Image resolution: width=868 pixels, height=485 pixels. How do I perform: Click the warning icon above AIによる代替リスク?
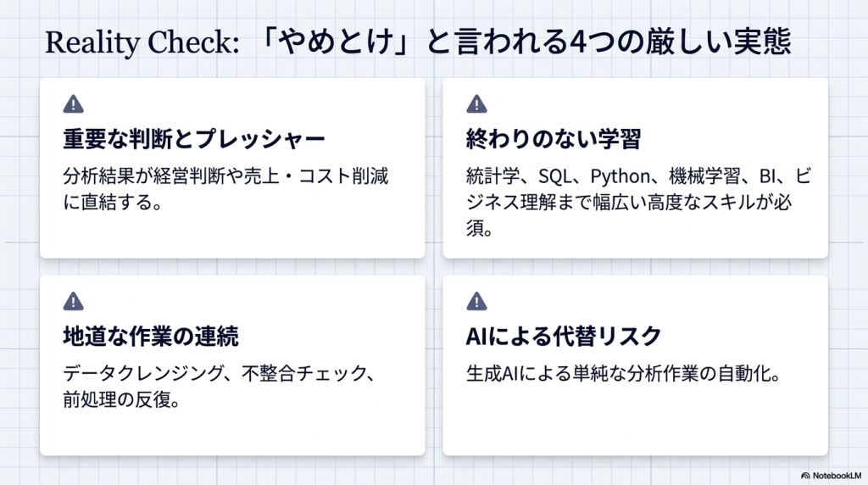tap(476, 301)
